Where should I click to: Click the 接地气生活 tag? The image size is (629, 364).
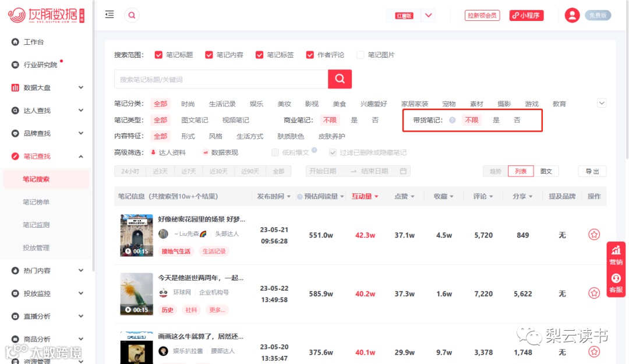[x=176, y=251]
